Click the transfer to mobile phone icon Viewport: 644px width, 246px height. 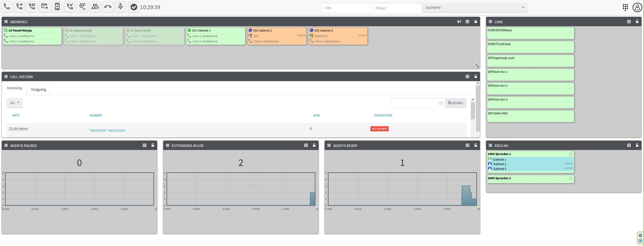point(57,7)
